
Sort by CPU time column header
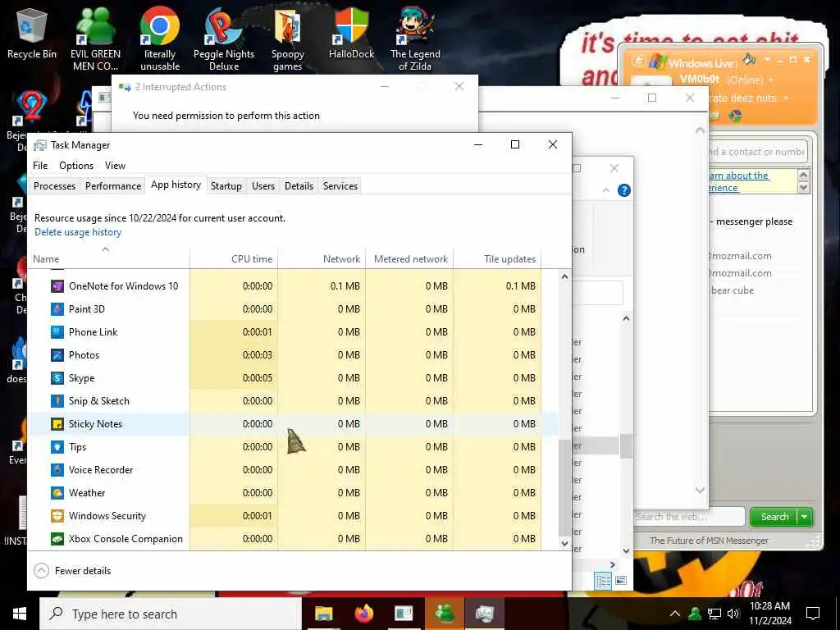click(x=234, y=258)
